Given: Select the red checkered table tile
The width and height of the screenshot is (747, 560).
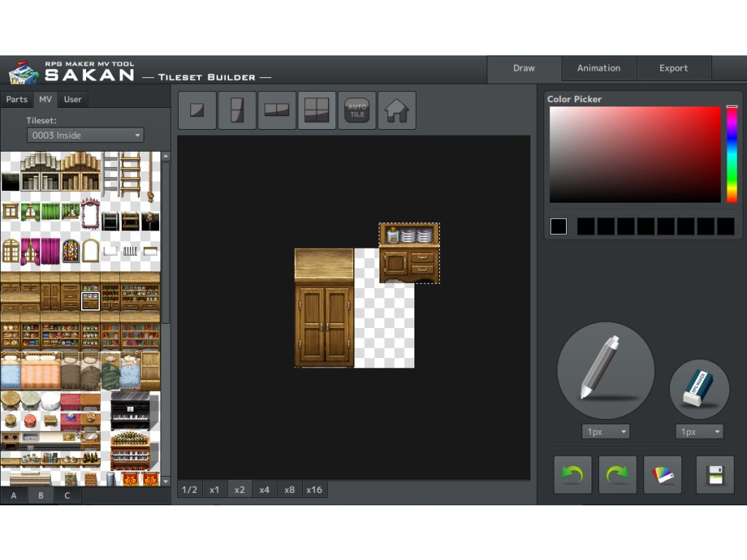Looking at the screenshot, I should pyautogui.click(x=31, y=421).
